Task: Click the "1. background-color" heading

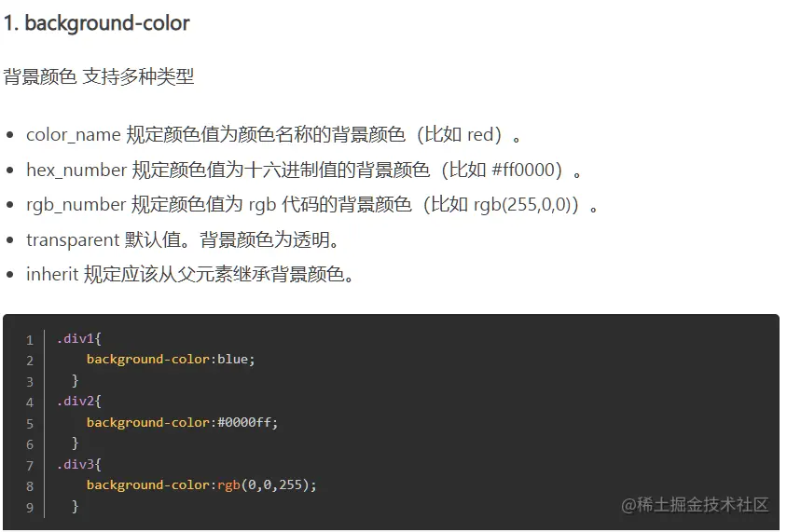Action: click(97, 23)
